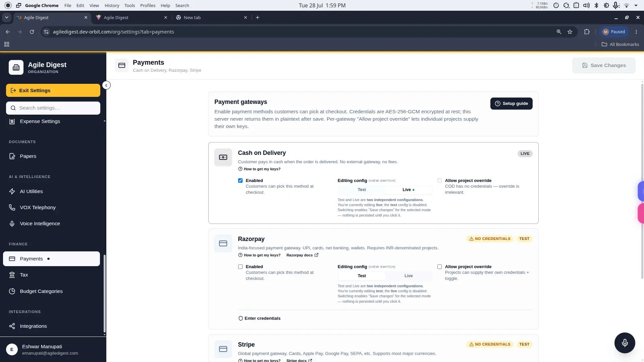Click the main page vertical scrollbar

tap(642, 181)
